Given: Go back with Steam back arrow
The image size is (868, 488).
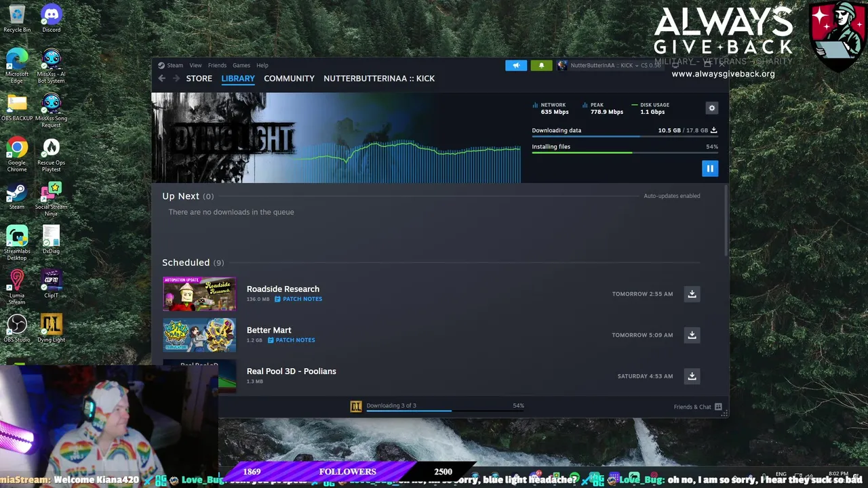Looking at the screenshot, I should point(161,79).
